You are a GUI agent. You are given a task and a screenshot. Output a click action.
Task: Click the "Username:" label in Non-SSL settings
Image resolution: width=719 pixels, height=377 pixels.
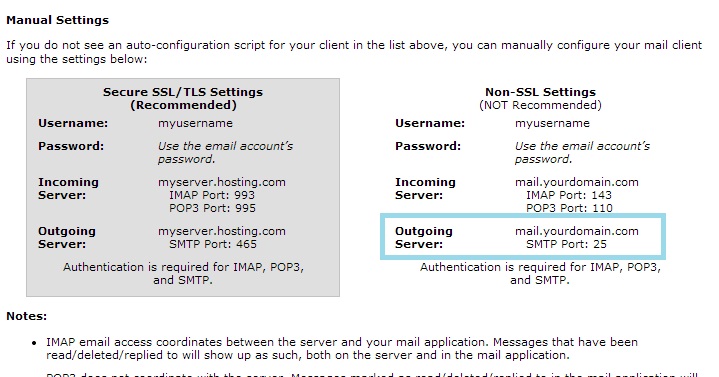point(430,123)
